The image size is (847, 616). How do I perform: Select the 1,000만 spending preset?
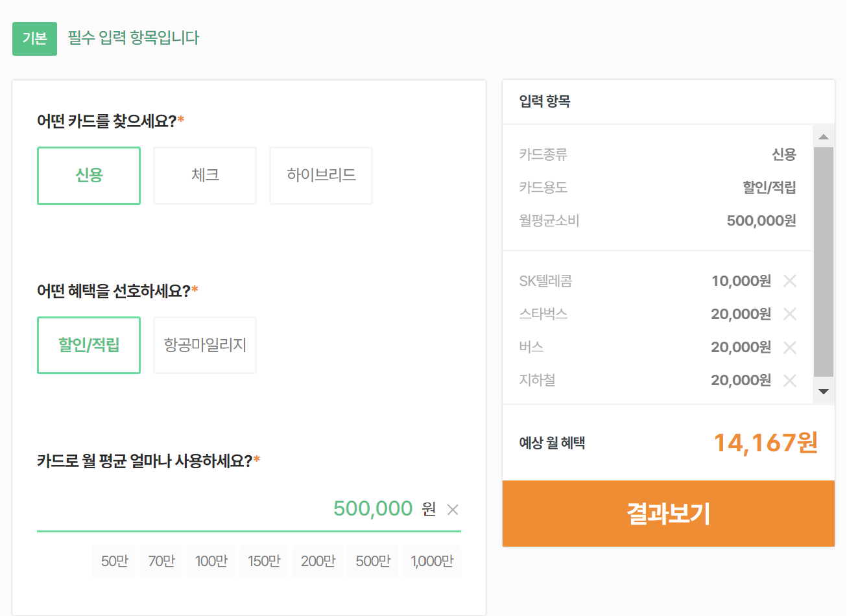point(431,561)
